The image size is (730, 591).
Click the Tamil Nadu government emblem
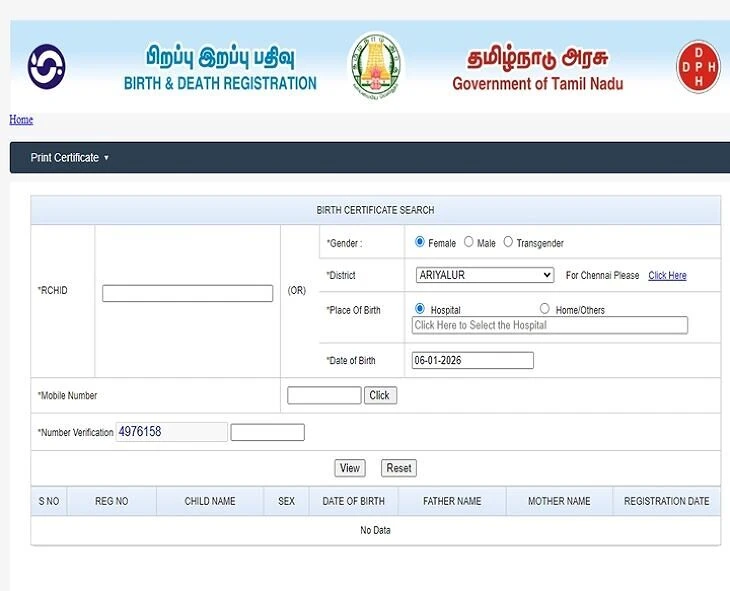click(375, 66)
